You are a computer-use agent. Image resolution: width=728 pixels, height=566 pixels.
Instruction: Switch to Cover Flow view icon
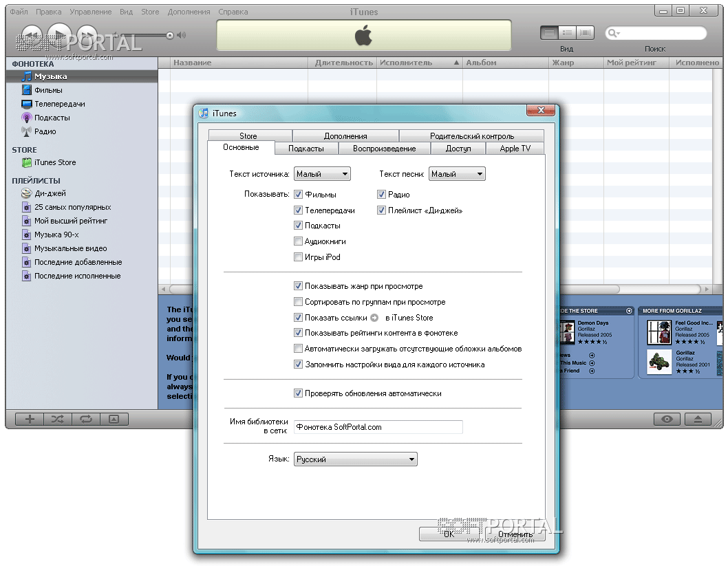[x=585, y=32]
